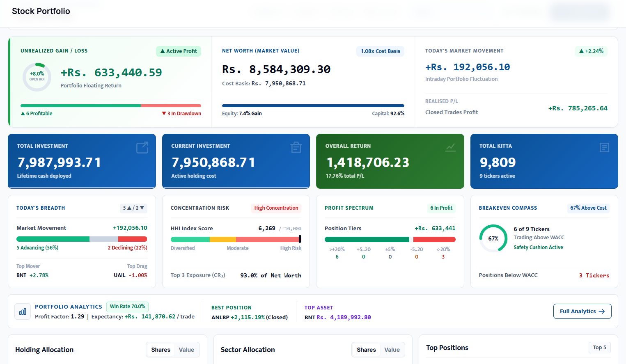Click the Current Investment basket icon
Viewport: 626px width, 364px height.
(x=296, y=147)
